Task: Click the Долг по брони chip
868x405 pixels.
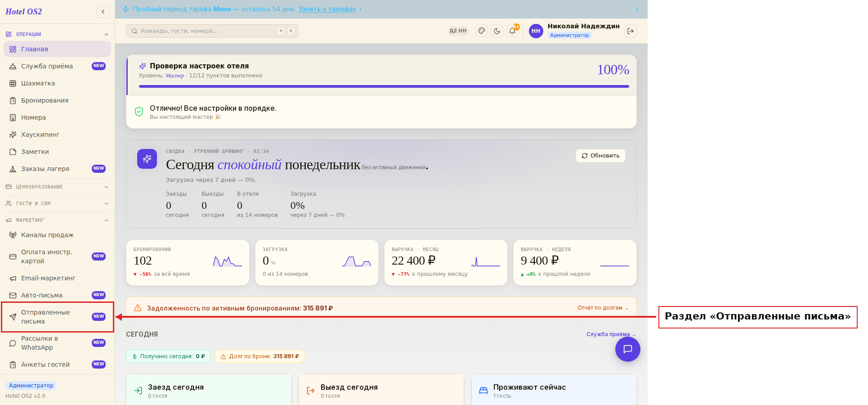Action: coord(260,356)
